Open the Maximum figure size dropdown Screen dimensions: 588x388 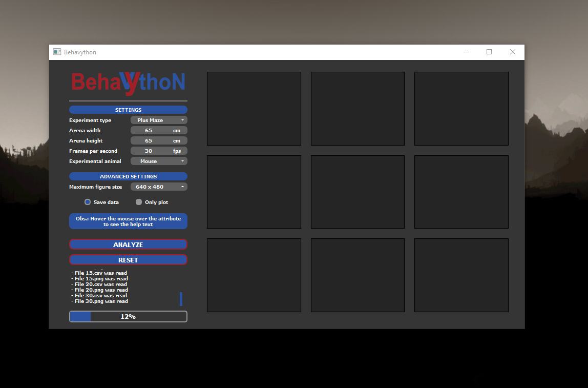pyautogui.click(x=159, y=187)
